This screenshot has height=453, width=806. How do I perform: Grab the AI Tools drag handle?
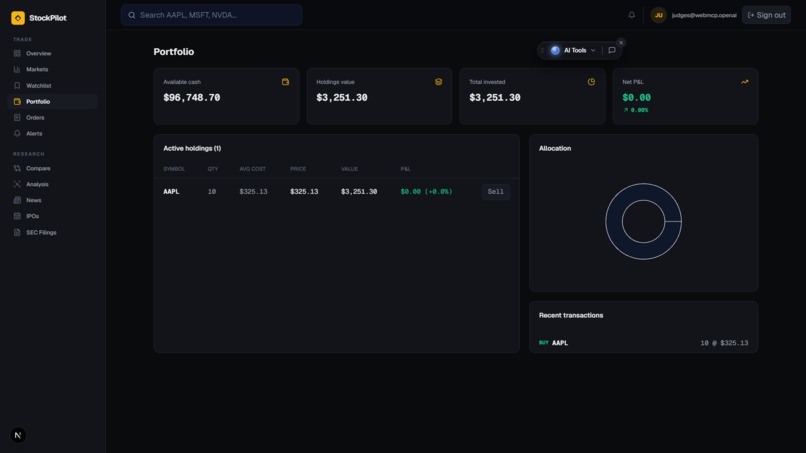(x=542, y=50)
